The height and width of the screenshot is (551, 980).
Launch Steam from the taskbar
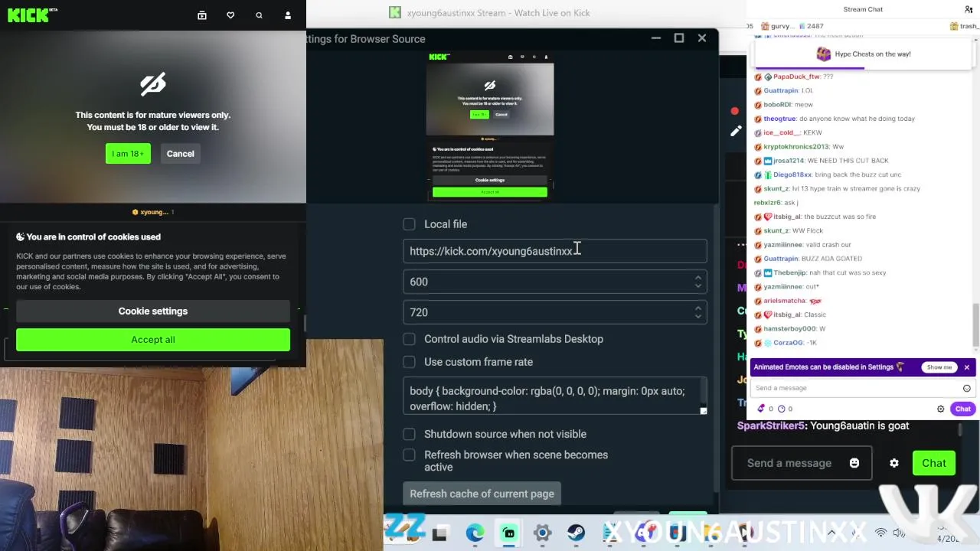click(x=576, y=533)
